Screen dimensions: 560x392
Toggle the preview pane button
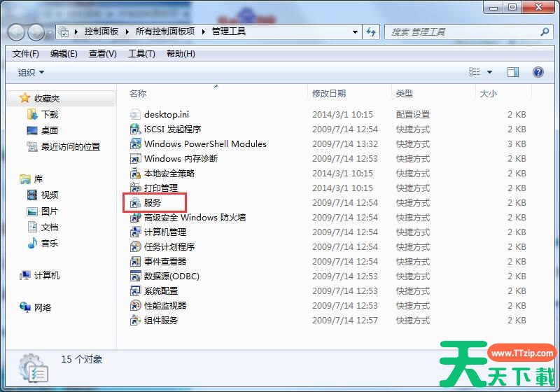click(x=513, y=72)
